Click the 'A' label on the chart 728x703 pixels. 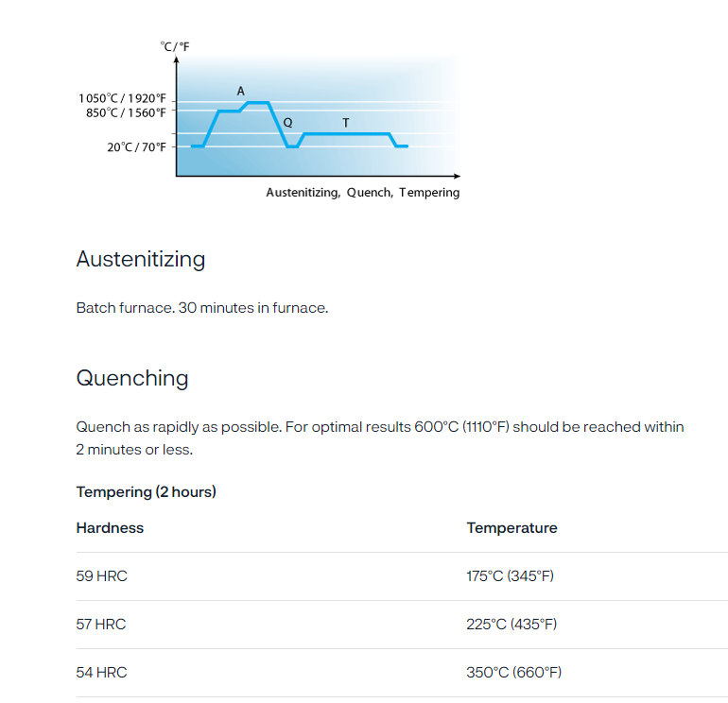241,91
